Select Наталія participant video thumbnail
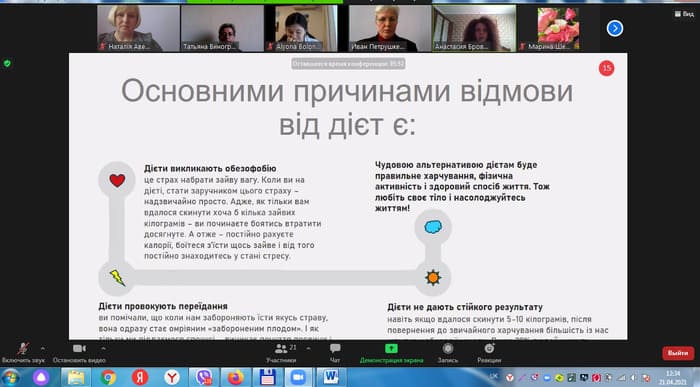 point(139,28)
